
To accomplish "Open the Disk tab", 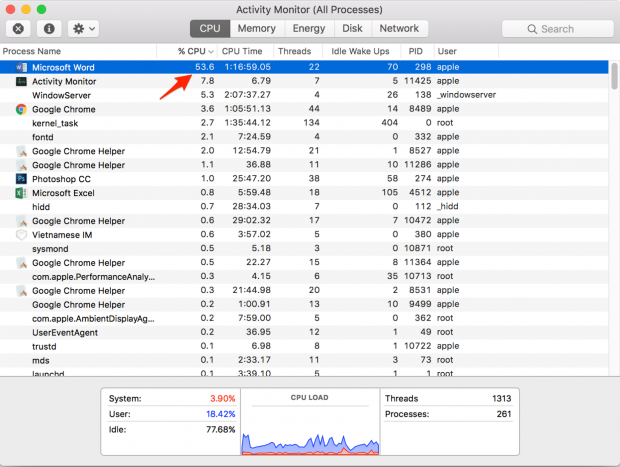I will [353, 29].
